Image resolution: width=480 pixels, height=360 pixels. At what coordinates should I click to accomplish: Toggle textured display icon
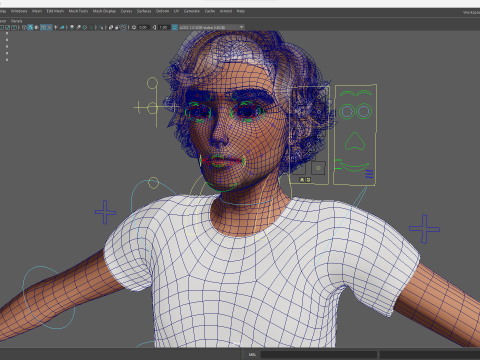(x=49, y=27)
